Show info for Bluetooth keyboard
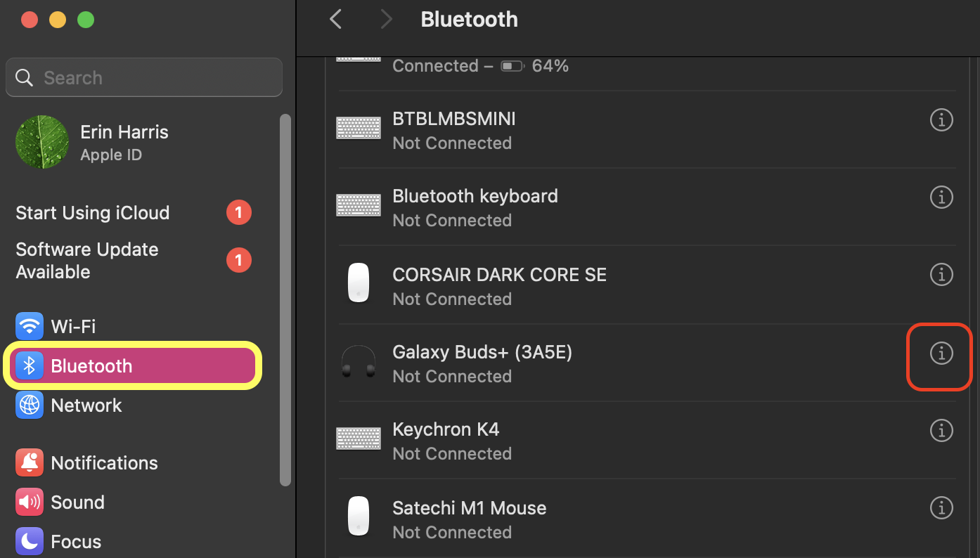The width and height of the screenshot is (980, 558). [941, 197]
